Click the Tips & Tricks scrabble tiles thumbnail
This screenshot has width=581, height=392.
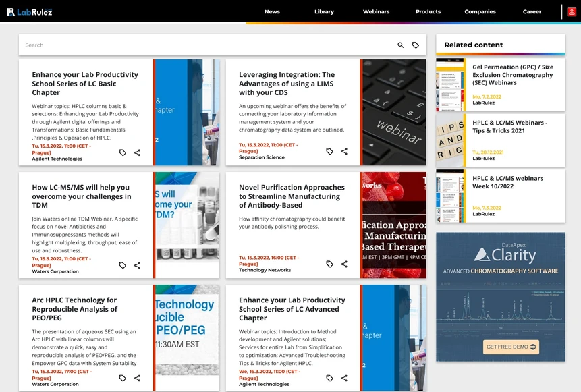449,140
